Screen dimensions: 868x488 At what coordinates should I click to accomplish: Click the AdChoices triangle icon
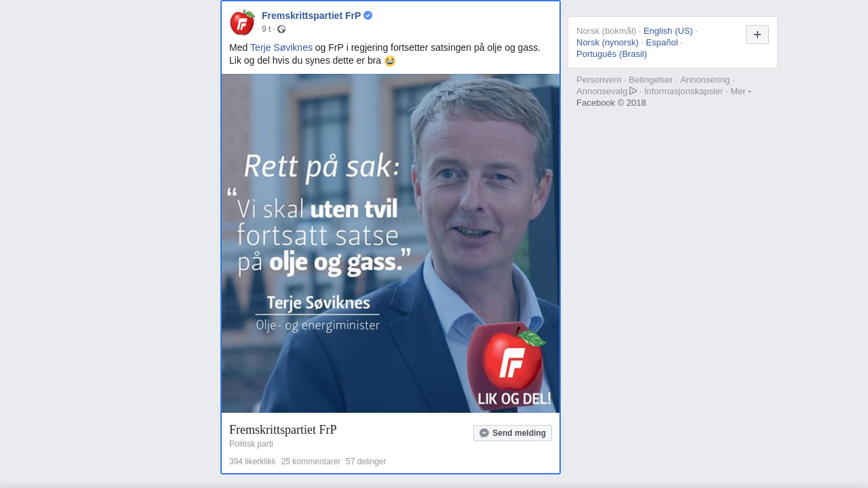(633, 91)
